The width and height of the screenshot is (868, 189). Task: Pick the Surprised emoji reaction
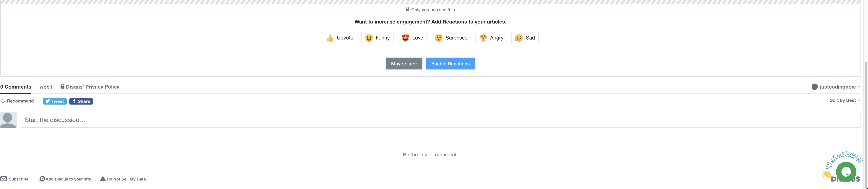click(x=451, y=38)
